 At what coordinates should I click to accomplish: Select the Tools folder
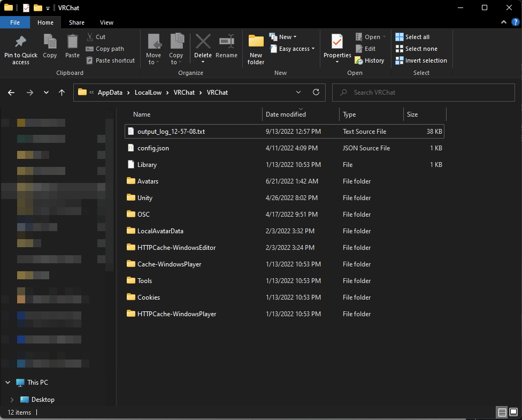[x=285, y=281]
